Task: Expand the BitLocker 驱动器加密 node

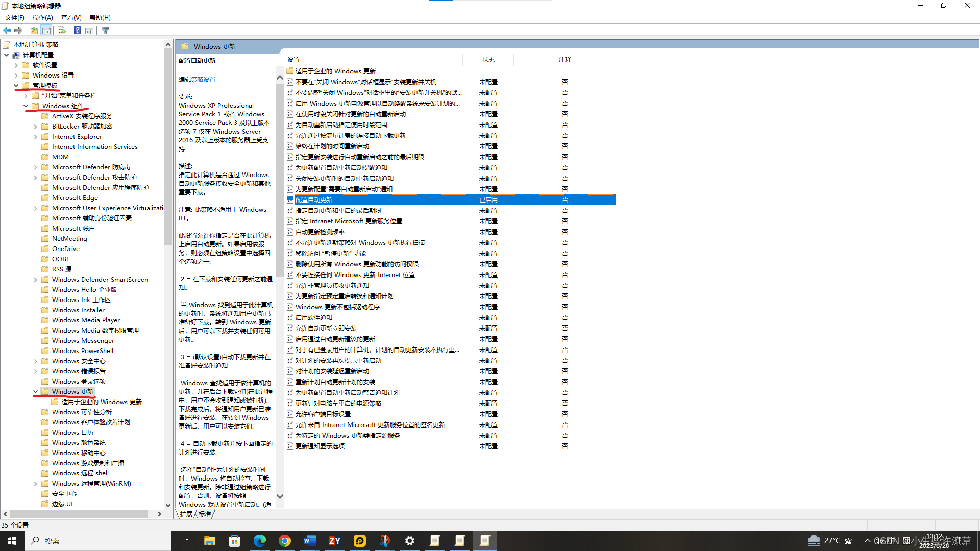Action: [x=35, y=127]
